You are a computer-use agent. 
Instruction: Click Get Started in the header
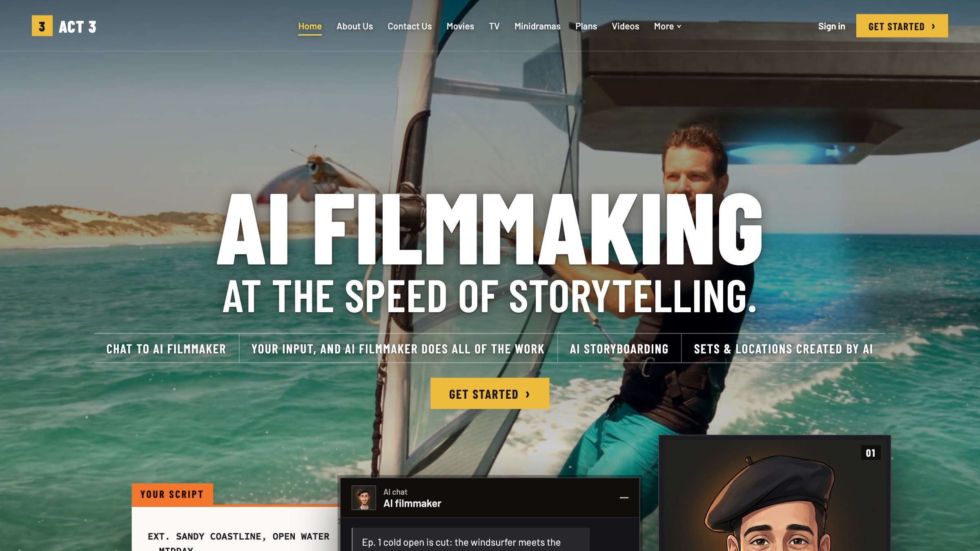click(902, 26)
